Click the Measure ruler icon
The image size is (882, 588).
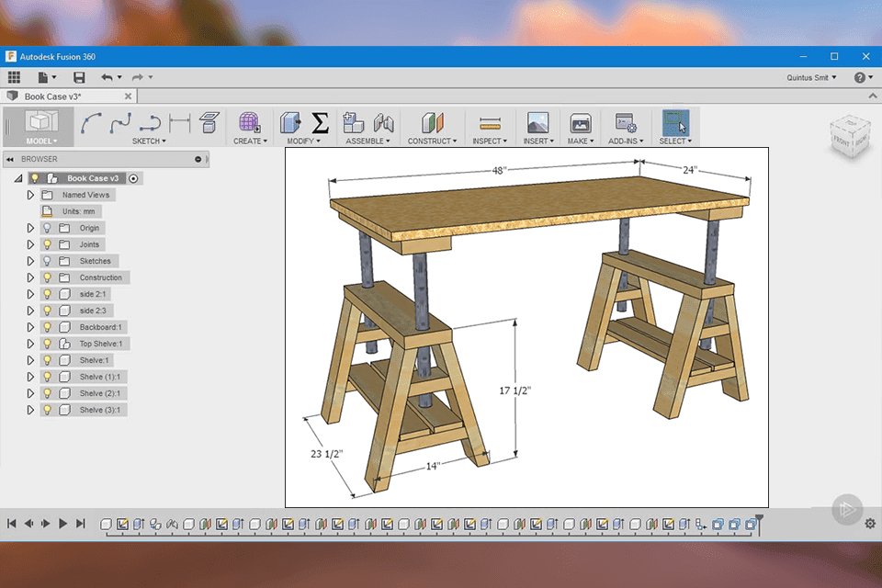click(490, 123)
